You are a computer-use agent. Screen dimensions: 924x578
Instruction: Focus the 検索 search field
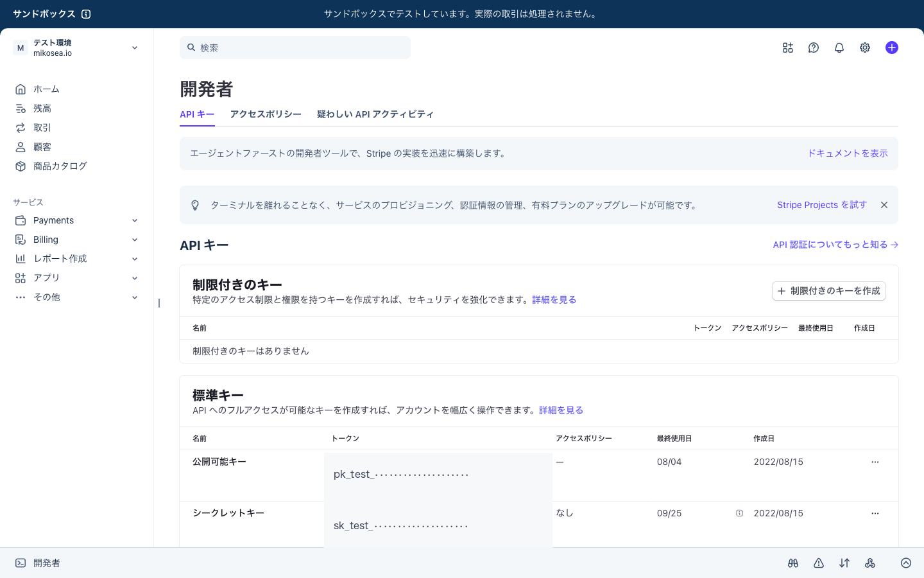(295, 48)
